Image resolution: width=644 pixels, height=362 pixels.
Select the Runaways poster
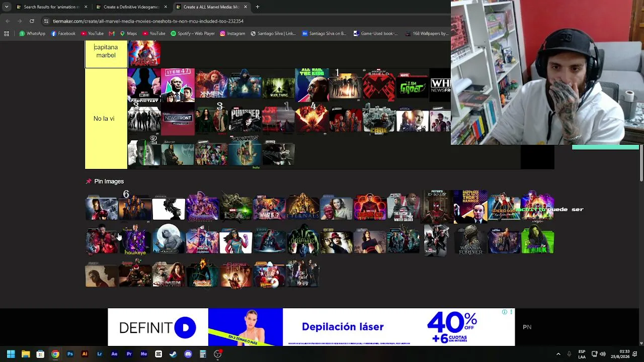pos(245,152)
